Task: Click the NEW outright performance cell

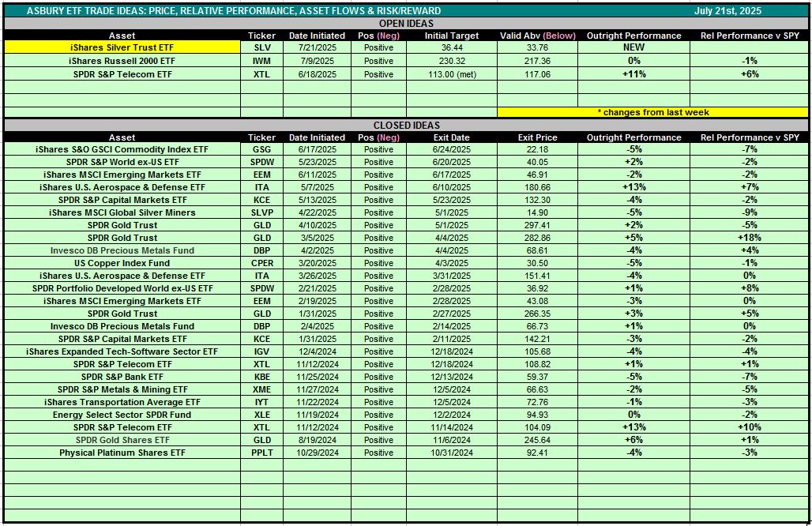Action: pyautogui.click(x=633, y=48)
